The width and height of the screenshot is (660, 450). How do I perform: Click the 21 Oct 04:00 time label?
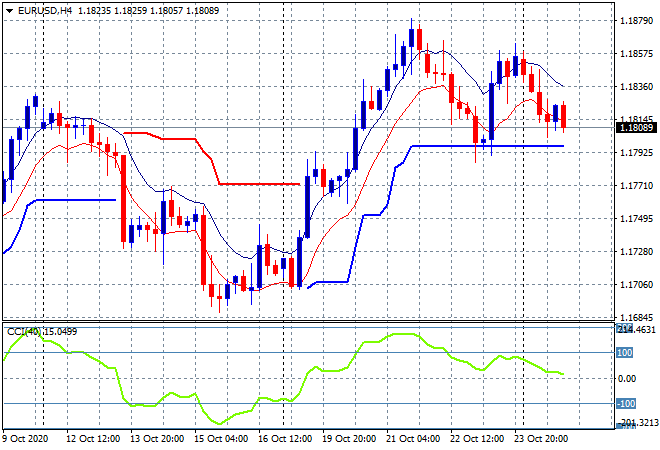413,439
